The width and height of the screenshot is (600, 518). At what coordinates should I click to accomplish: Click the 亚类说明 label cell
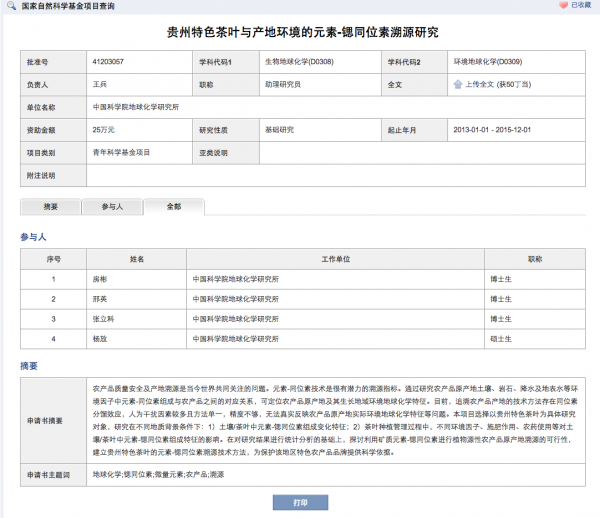[x=226, y=153]
